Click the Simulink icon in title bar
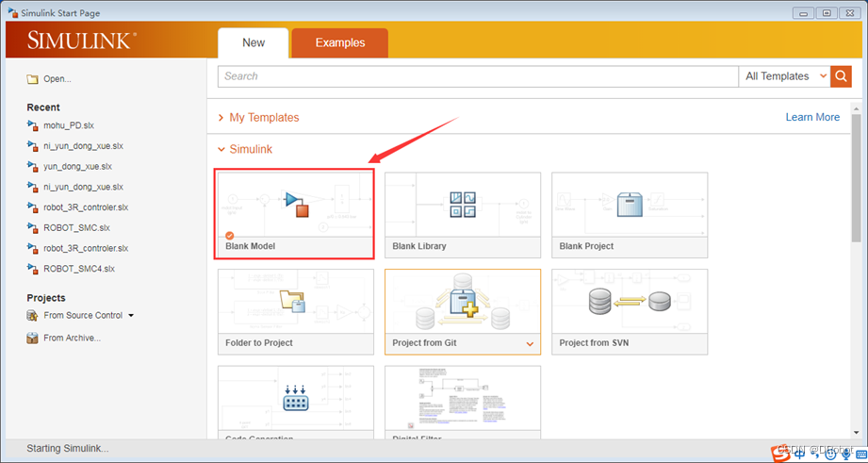The height and width of the screenshot is (463, 868). (11, 12)
